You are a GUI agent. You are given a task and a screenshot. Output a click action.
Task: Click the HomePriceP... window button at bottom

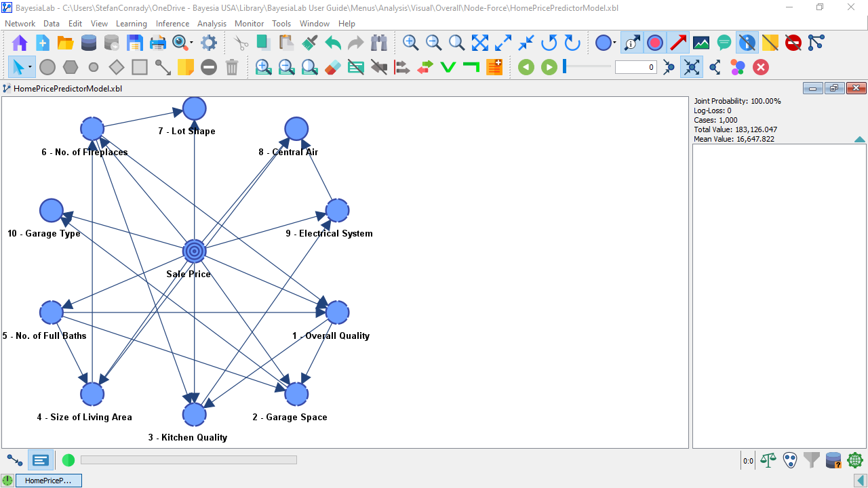[47, 481]
